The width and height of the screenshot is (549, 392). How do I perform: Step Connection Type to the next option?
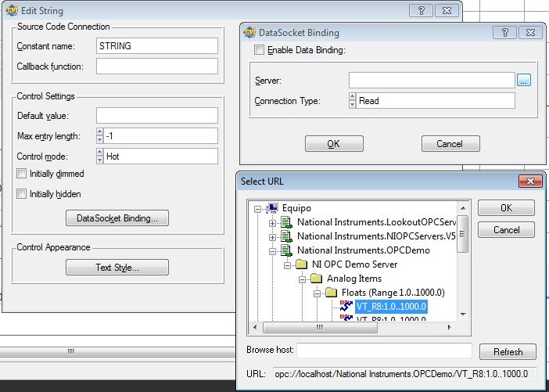pyautogui.click(x=352, y=104)
